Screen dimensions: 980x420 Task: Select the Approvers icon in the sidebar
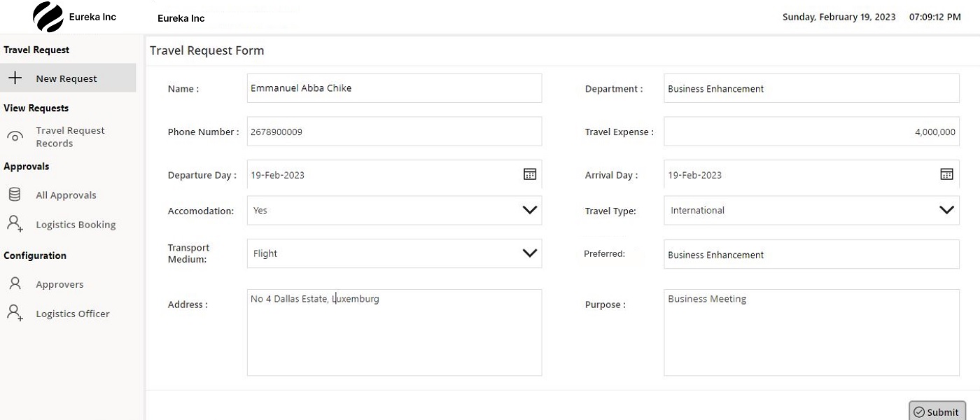15,283
